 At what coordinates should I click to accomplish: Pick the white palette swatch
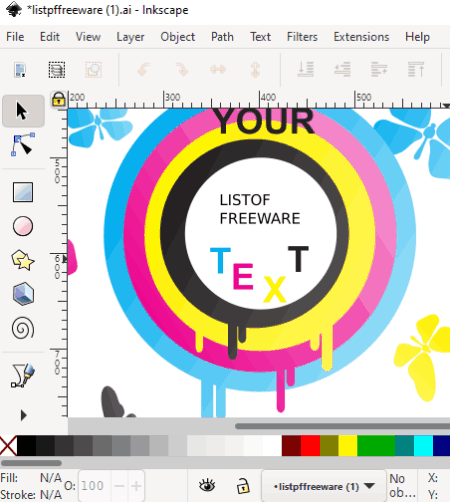[272, 445]
